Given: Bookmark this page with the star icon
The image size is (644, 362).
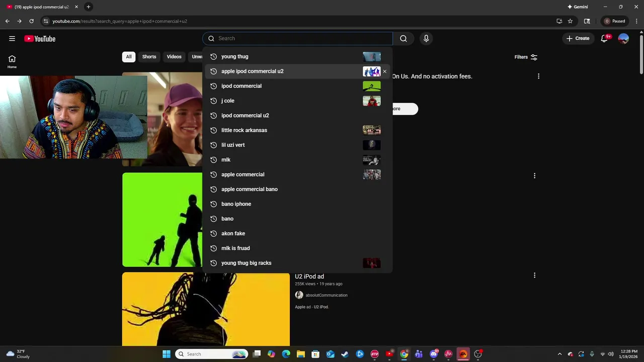Looking at the screenshot, I should coord(570,21).
